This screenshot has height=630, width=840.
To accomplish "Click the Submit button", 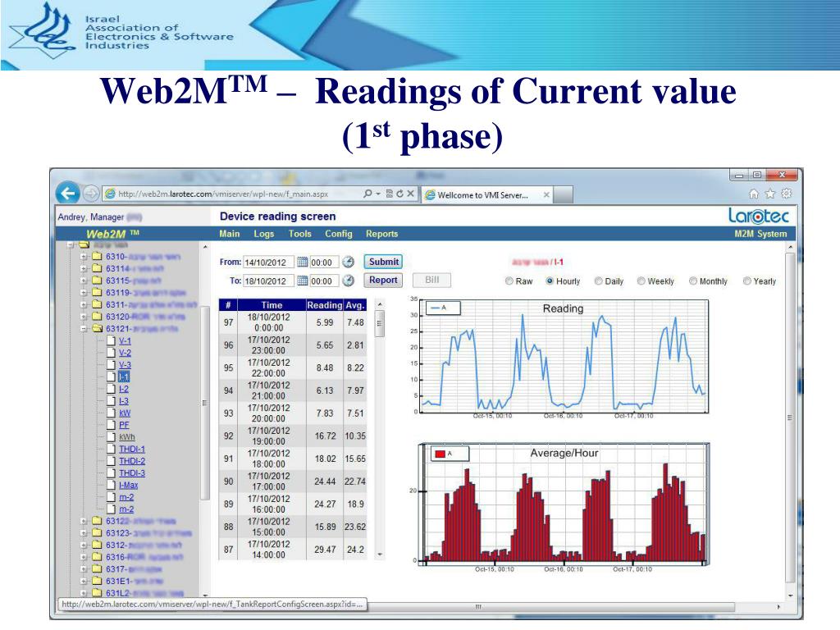I will point(384,262).
